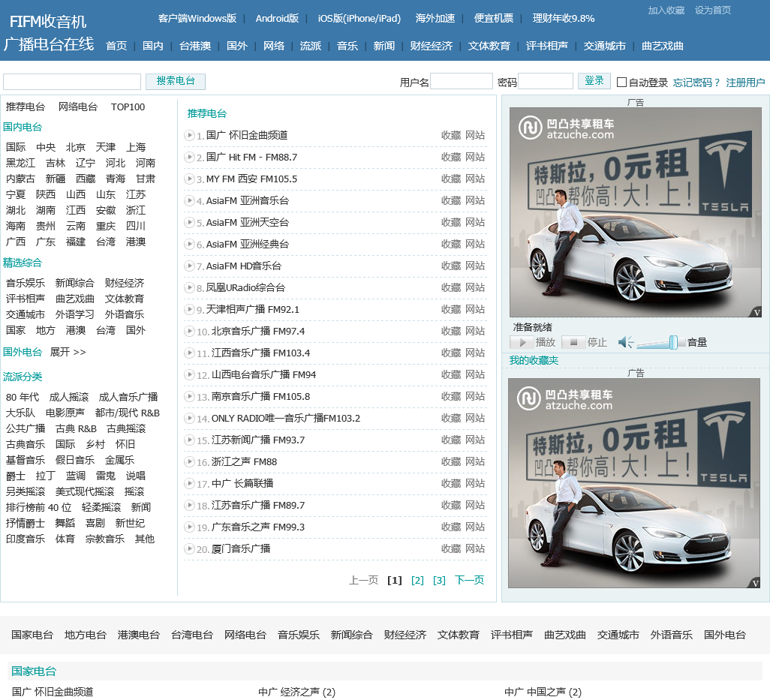Close the upper Tesla ad via corner V icon

pos(756,312)
